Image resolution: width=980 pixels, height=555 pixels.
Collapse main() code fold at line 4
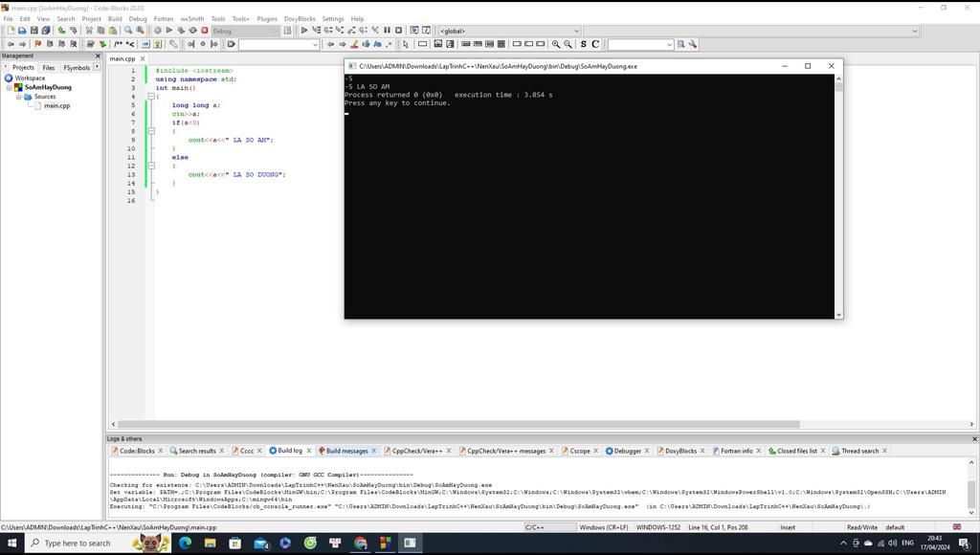pos(151,97)
